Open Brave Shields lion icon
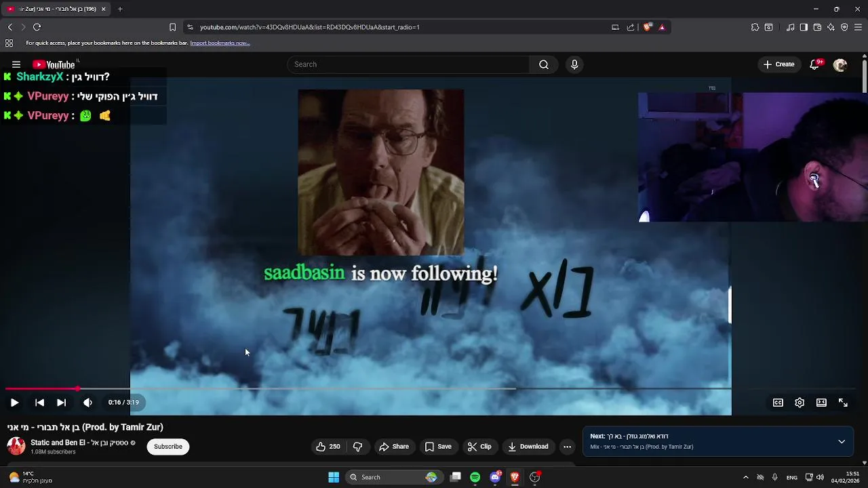Viewport: 868px width, 488px height. click(x=648, y=27)
